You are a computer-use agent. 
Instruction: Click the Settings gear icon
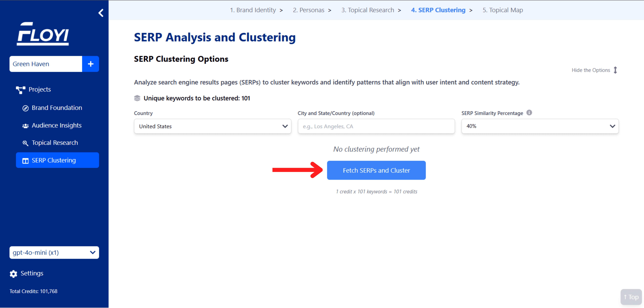(13, 274)
